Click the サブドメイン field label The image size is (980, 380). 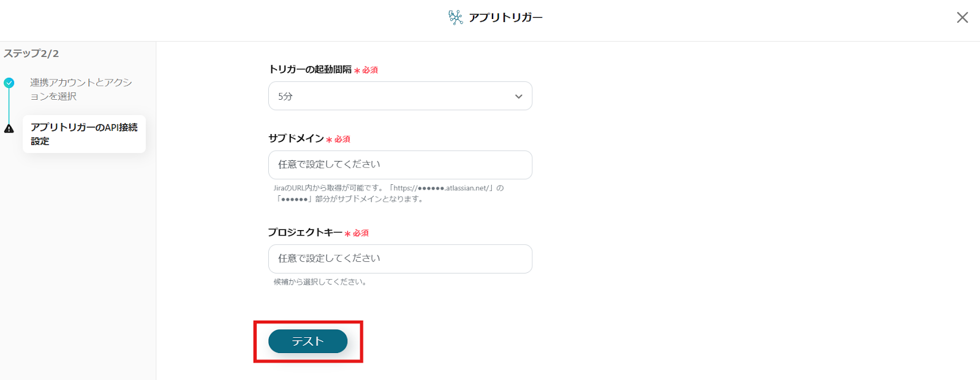tap(296, 139)
